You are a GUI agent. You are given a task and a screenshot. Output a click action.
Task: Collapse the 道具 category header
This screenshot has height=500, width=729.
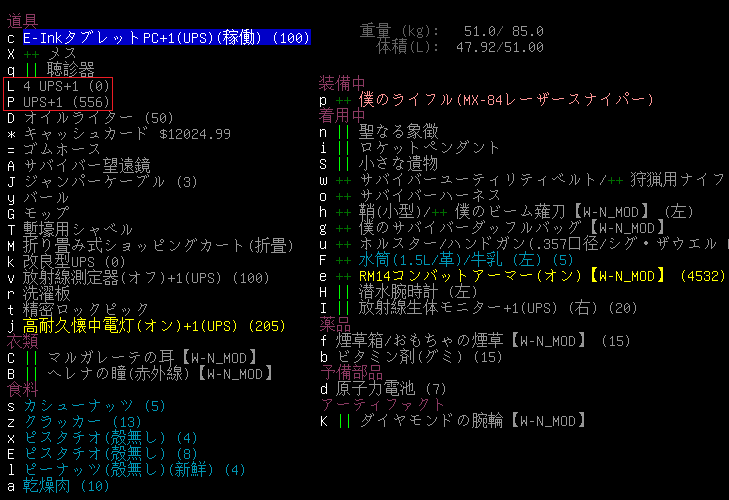[23, 21]
